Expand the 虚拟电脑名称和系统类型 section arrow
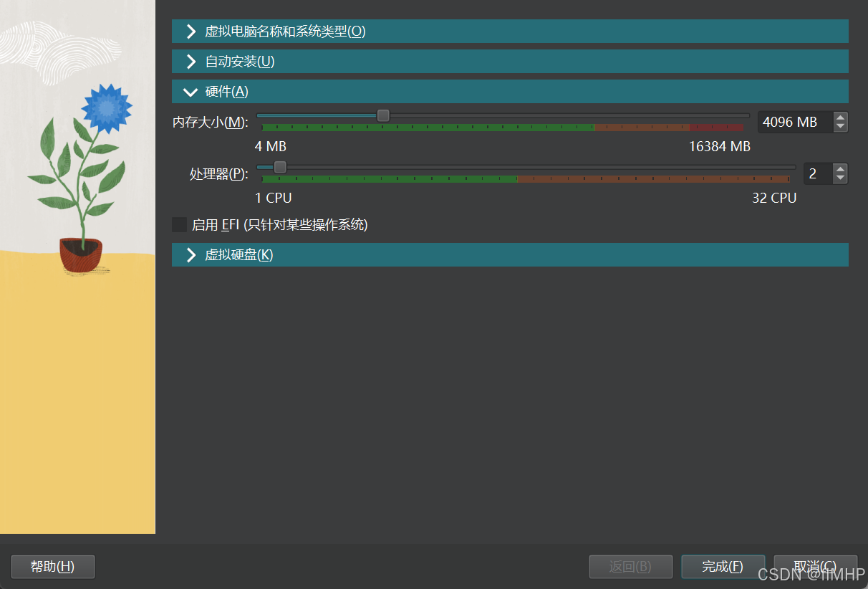This screenshot has height=589, width=868. [191, 32]
